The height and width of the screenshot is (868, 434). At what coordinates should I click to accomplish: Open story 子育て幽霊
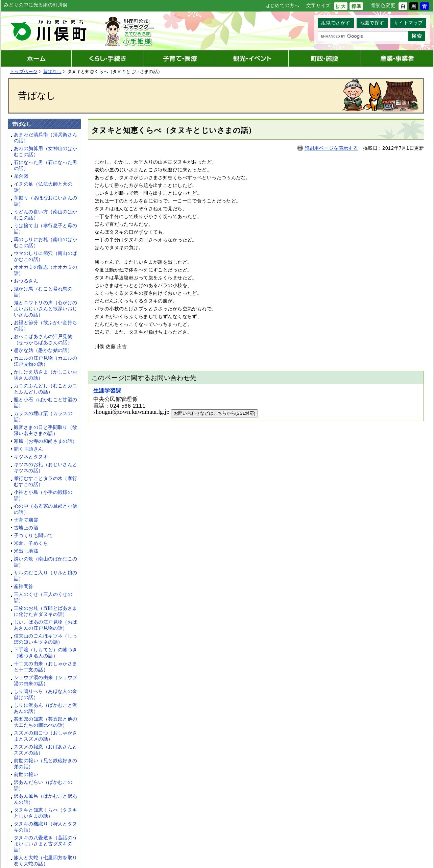(26, 520)
